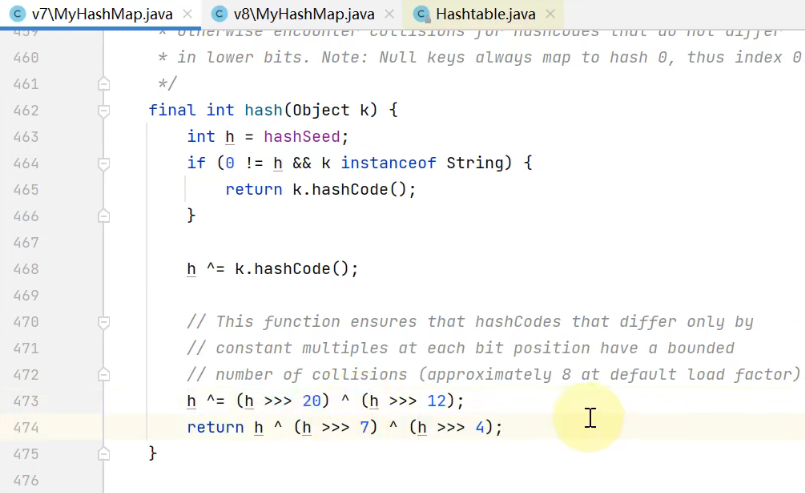Screen dimensions: 805x493
Task: Click the String type on line 464
Action: click(x=475, y=163)
